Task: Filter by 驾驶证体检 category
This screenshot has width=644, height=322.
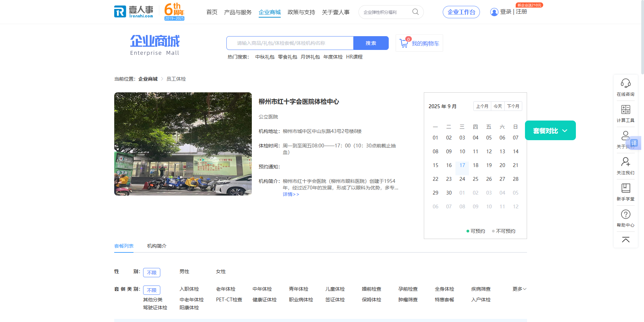Action: [x=155, y=308]
